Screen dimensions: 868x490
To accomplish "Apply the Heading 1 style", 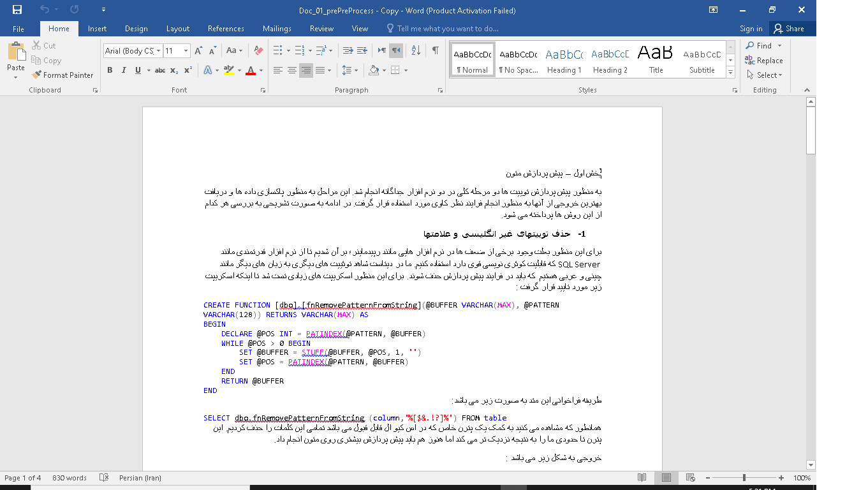I will [x=564, y=59].
